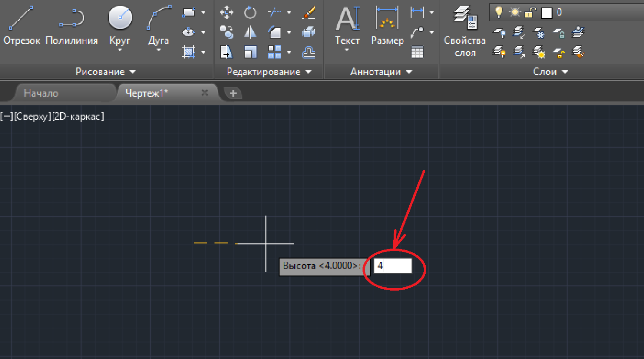Image resolution: width=644 pixels, height=359 pixels.
Task: Expand the Редактирование panel
Action: coord(269,72)
